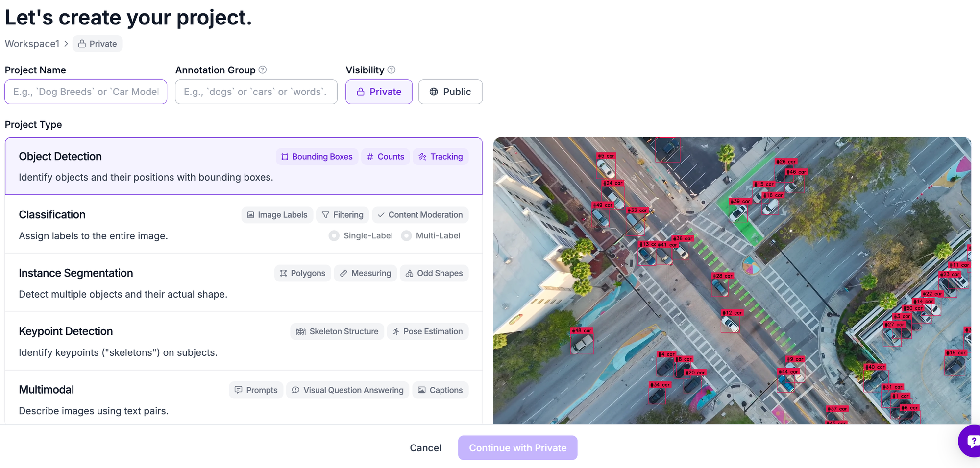Open the help chat bubble icon

971,441
